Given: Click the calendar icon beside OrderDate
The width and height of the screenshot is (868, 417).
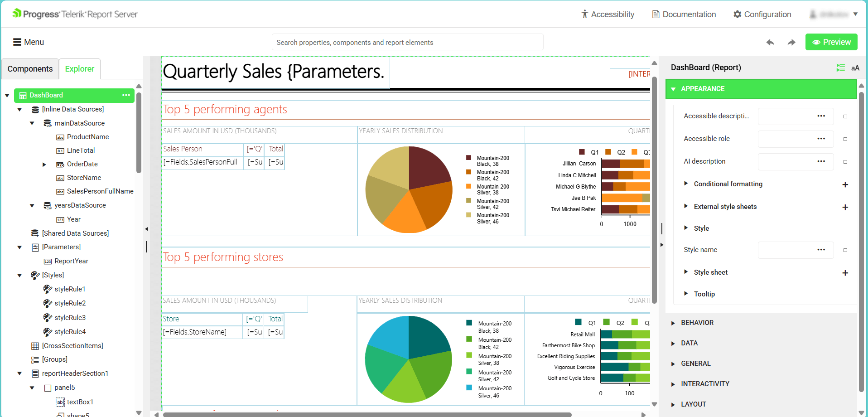Looking at the screenshot, I should point(61,164).
